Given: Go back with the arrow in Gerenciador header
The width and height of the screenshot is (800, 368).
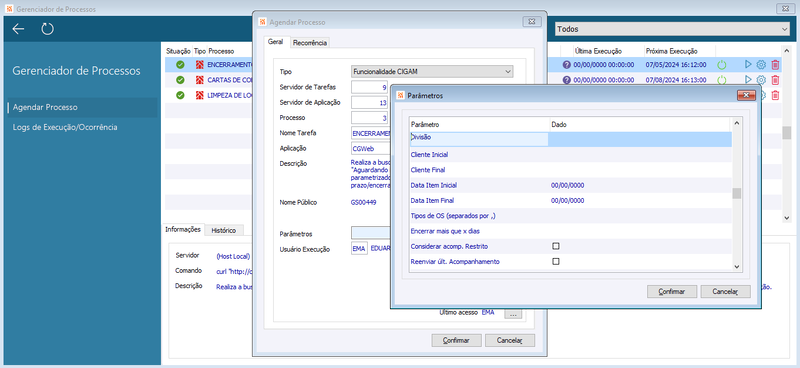Looking at the screenshot, I should (18, 29).
